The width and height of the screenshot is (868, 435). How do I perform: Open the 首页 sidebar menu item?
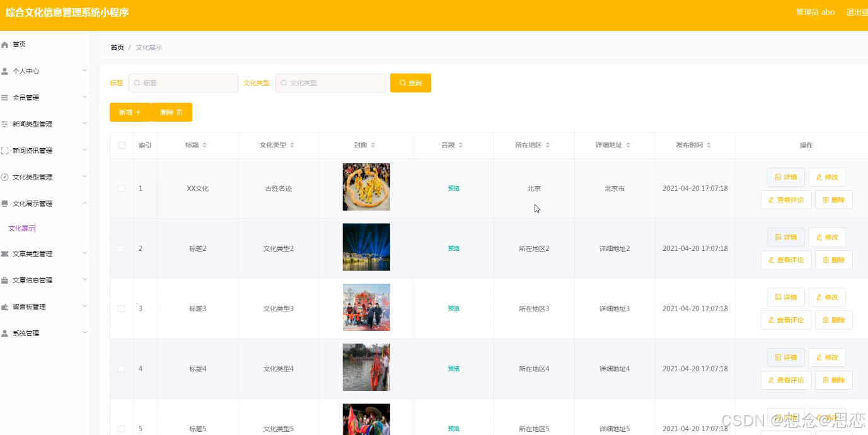(44, 45)
